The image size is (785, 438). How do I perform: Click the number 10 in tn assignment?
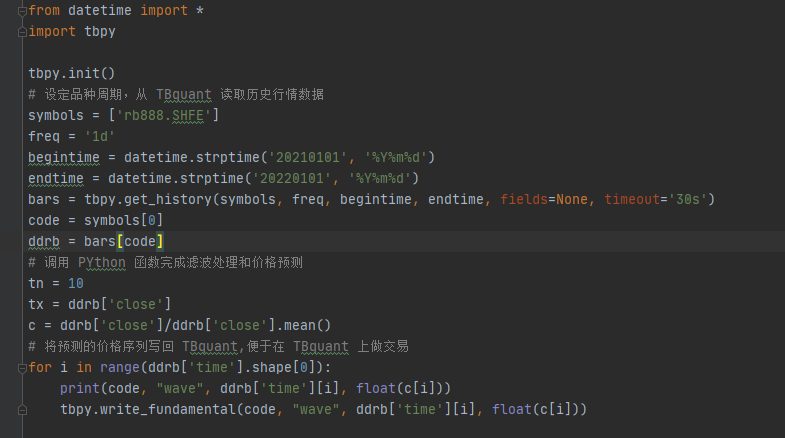point(76,284)
